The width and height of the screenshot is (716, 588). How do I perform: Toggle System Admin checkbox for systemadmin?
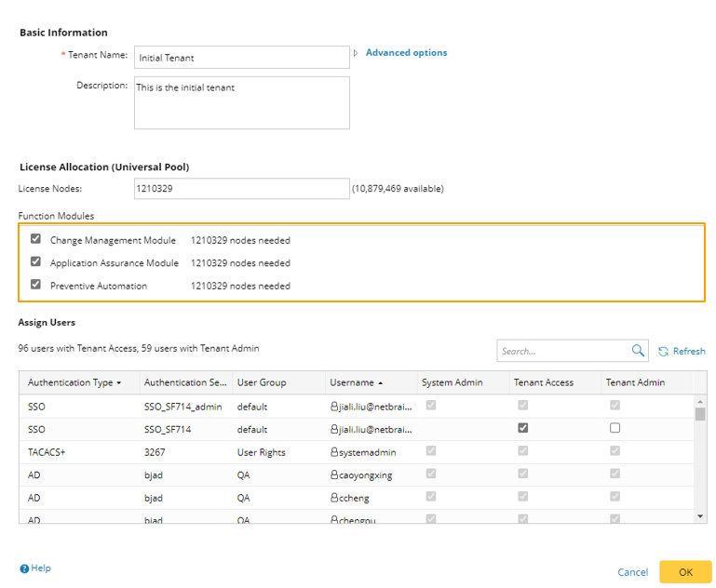pyautogui.click(x=430, y=450)
